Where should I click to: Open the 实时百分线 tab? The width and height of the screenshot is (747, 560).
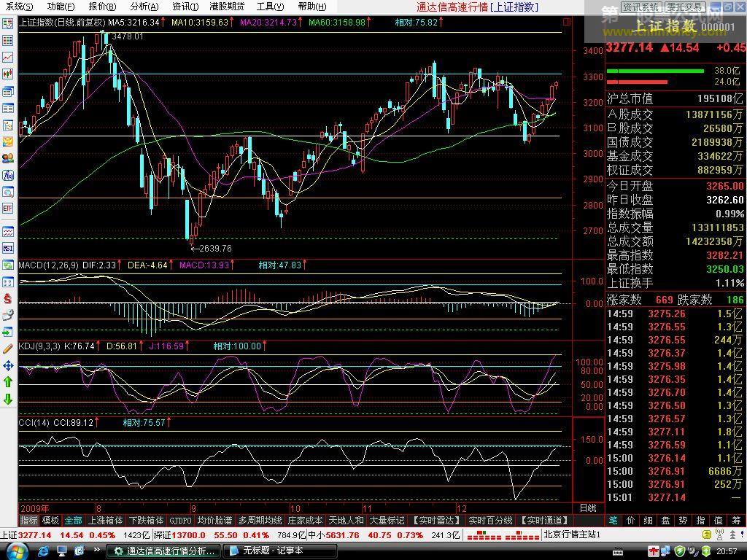tap(490, 521)
